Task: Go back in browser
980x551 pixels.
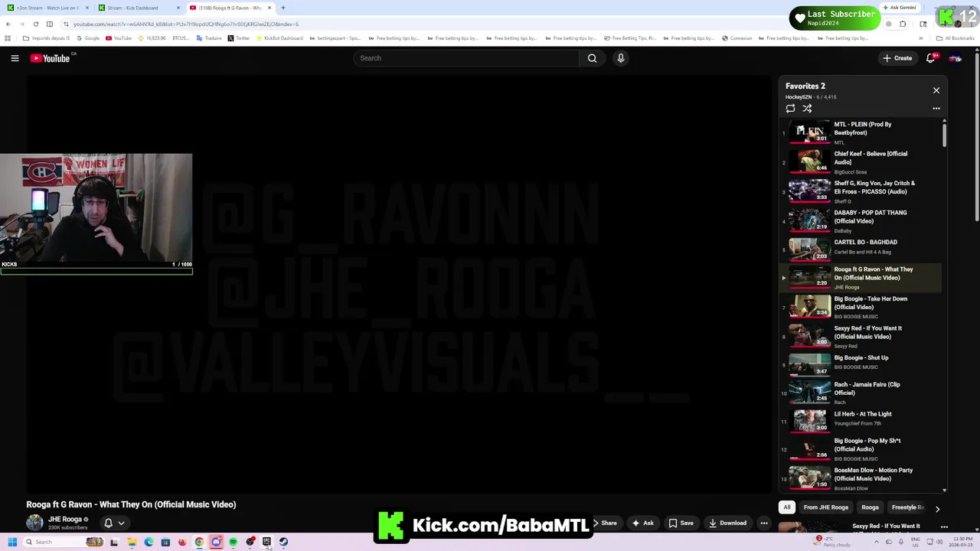Action: pyautogui.click(x=8, y=24)
